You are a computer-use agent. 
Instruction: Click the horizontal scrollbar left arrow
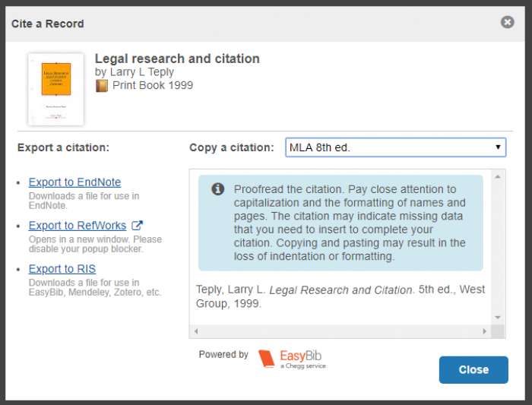(x=196, y=331)
